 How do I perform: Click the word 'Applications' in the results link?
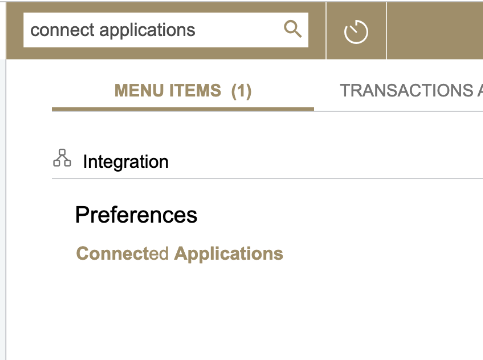click(229, 254)
